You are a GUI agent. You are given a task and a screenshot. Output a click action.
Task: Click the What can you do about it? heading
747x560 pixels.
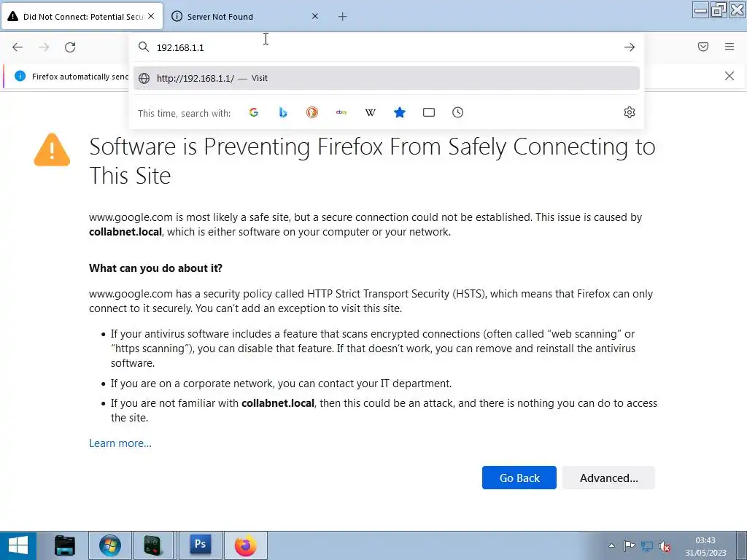(156, 268)
